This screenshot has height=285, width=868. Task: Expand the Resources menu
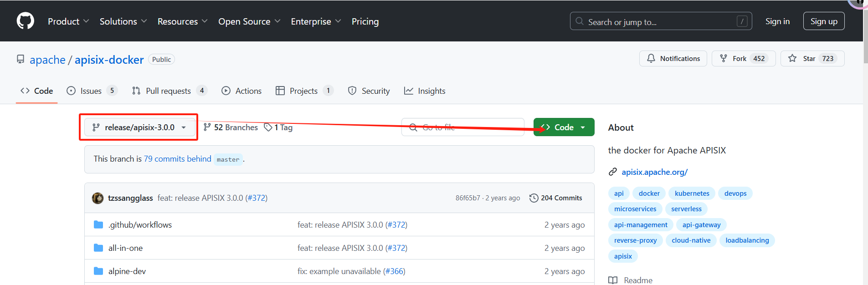(182, 21)
